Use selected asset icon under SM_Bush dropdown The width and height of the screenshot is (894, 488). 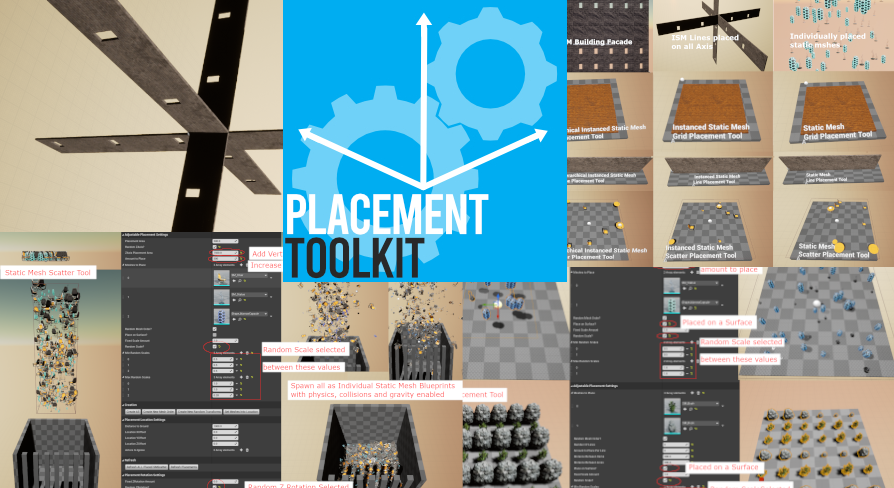(x=685, y=409)
